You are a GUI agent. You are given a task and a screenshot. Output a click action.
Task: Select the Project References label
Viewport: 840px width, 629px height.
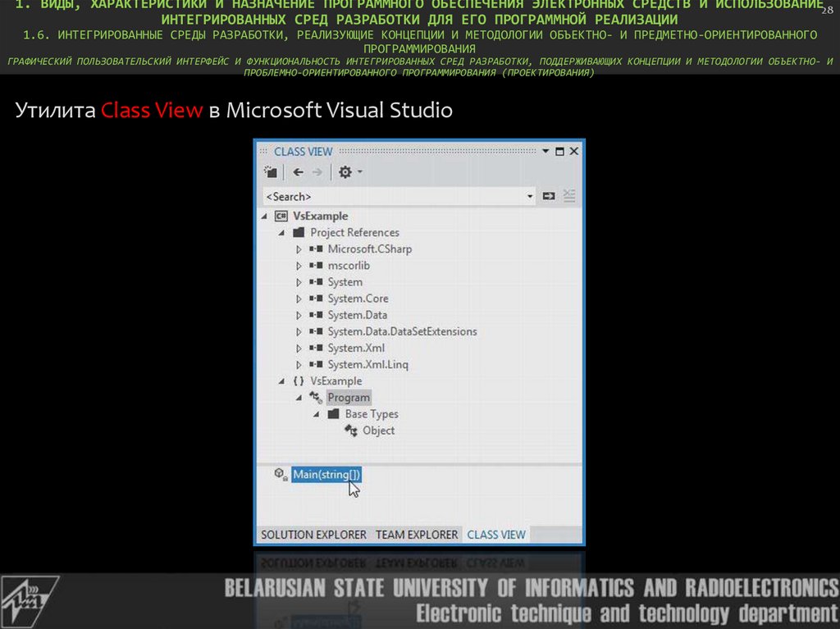click(354, 233)
